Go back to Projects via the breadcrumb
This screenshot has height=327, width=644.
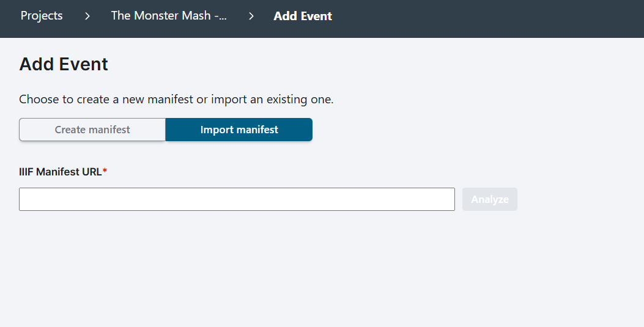(x=42, y=16)
